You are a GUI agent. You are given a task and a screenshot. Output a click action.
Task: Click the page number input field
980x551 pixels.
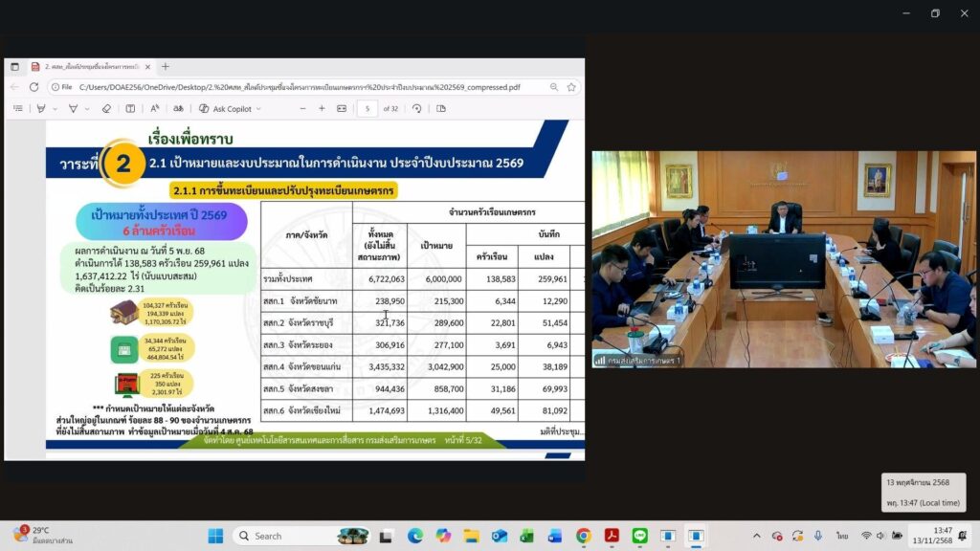(367, 109)
